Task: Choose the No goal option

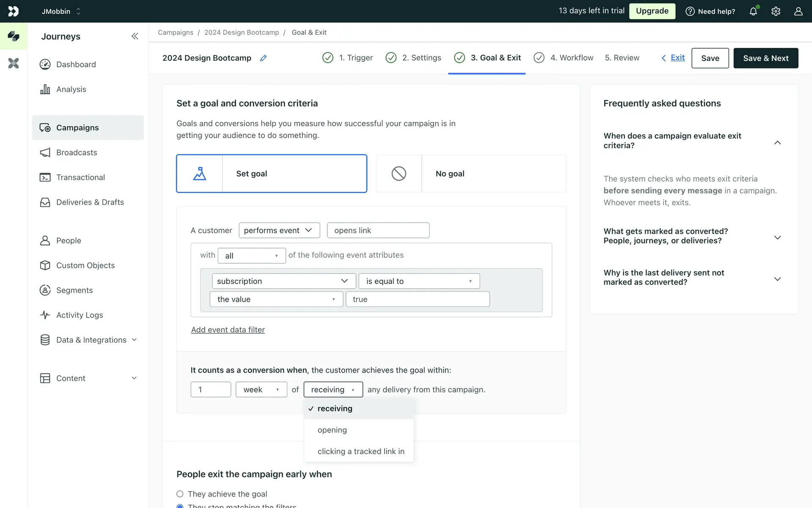Action: 471,174
